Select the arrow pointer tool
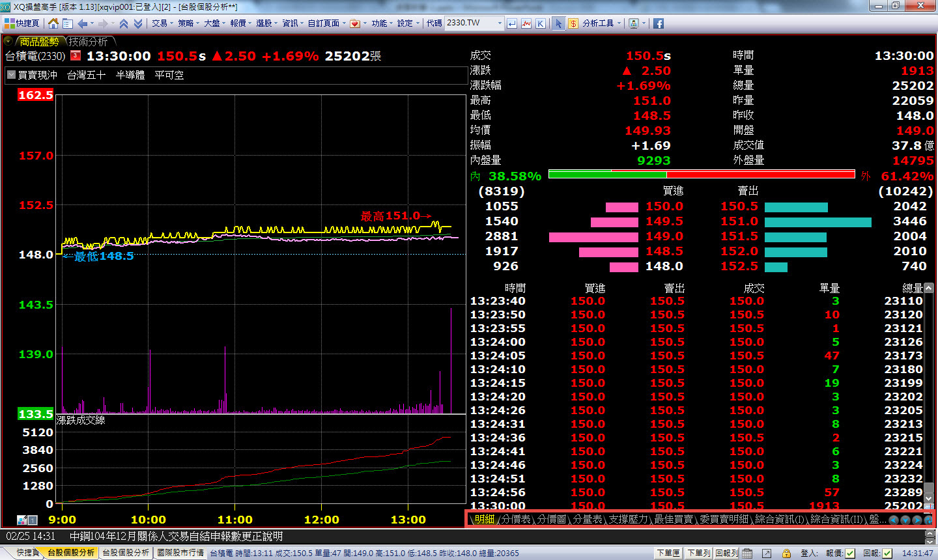938x560 pixels. click(558, 23)
